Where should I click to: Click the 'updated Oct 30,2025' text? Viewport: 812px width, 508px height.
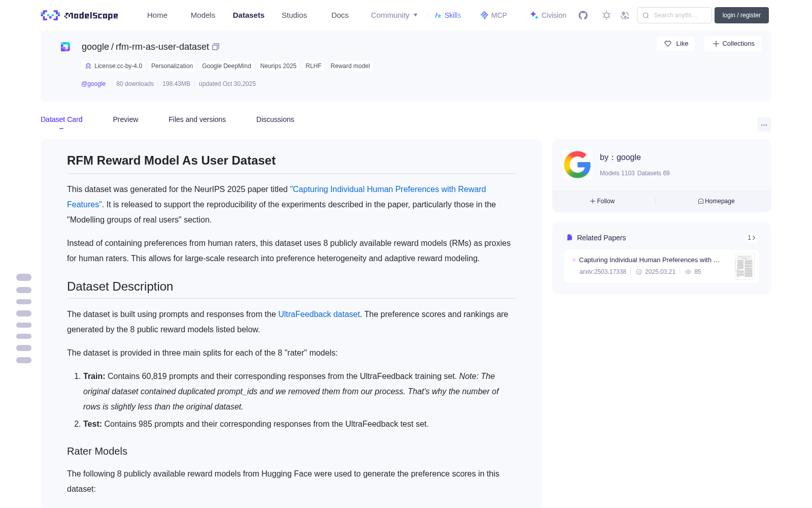pyautogui.click(x=227, y=84)
